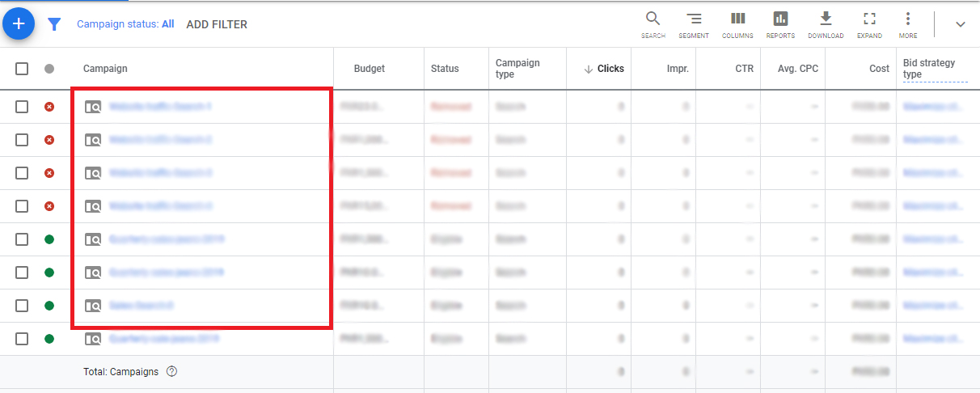Open the Search tool in the toolbar
980x393 pixels.
(653, 25)
